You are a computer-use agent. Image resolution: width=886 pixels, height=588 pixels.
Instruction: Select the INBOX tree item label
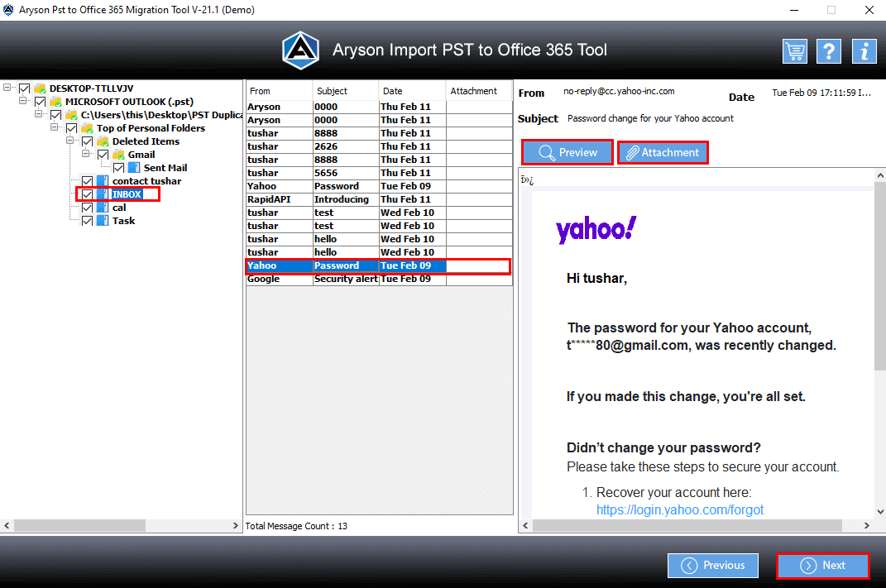pos(127,194)
